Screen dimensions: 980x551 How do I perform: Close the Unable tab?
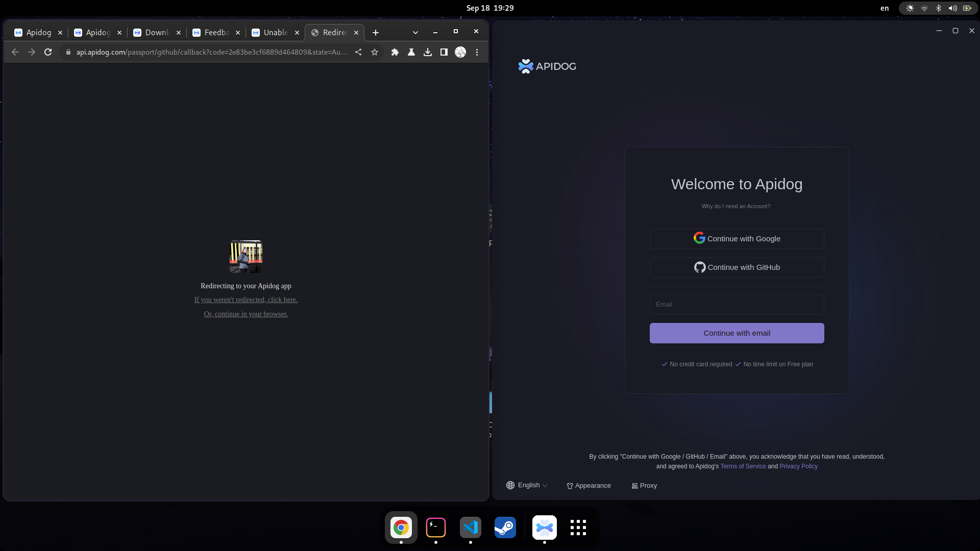297,33
